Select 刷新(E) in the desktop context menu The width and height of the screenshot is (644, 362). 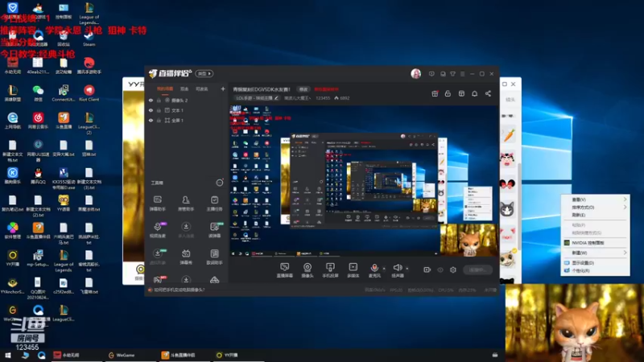596,215
